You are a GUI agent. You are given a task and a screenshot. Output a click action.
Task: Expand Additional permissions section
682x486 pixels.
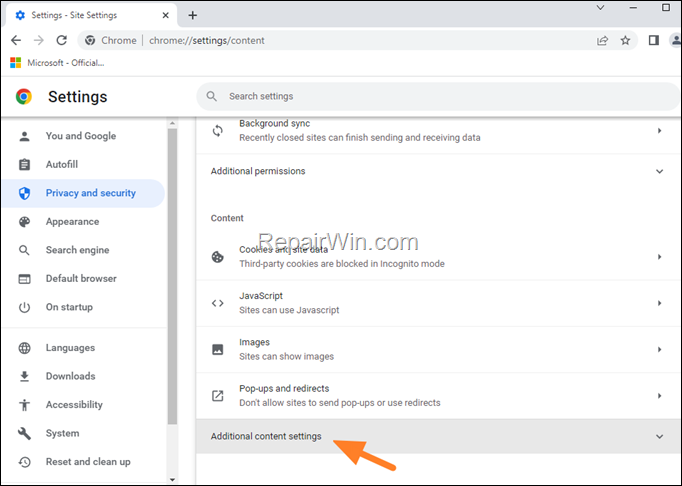(438, 171)
